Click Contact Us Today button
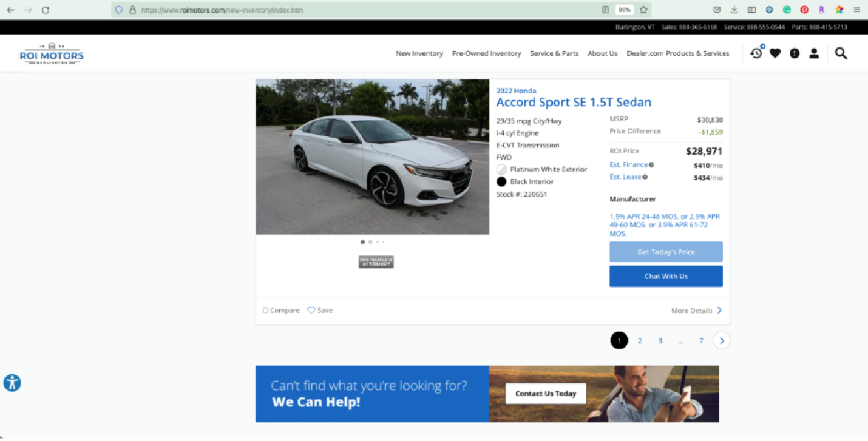This screenshot has width=868, height=441. pyautogui.click(x=546, y=394)
